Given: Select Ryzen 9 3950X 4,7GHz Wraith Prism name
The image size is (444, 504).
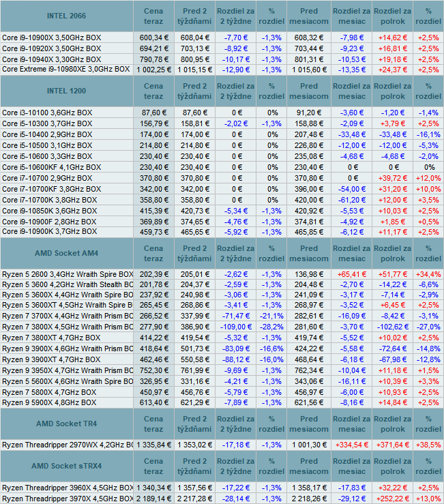Looking at the screenshot, I should (68, 371).
